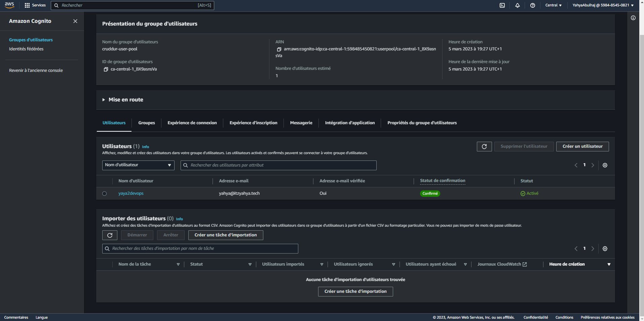This screenshot has width=644, height=321.
Task: Switch to the Utilisateurs tab
Action: tap(114, 123)
